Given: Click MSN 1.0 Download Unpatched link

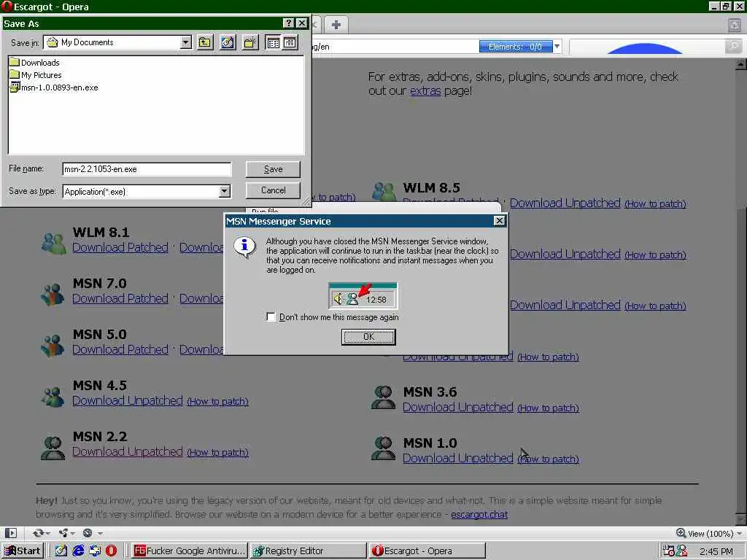Looking at the screenshot, I should pos(458,458).
